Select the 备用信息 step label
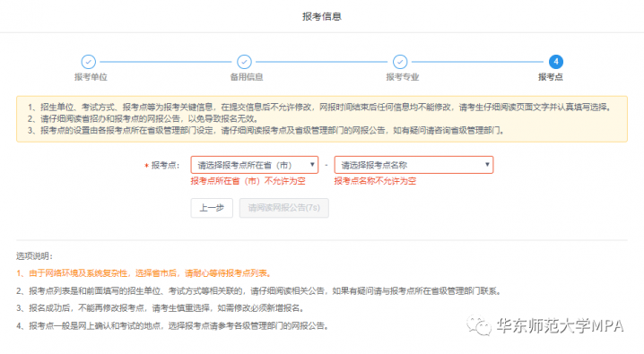 (x=247, y=77)
